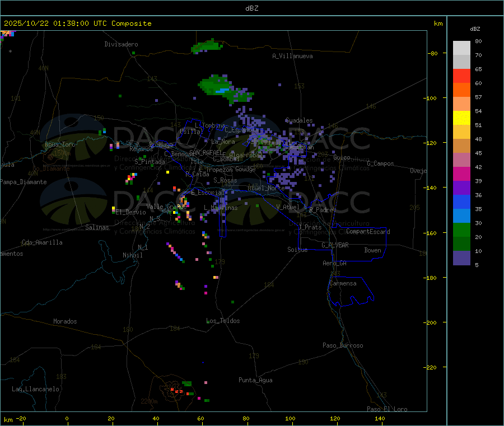
Task: Click the Aero_GA map label
Action: (335, 263)
